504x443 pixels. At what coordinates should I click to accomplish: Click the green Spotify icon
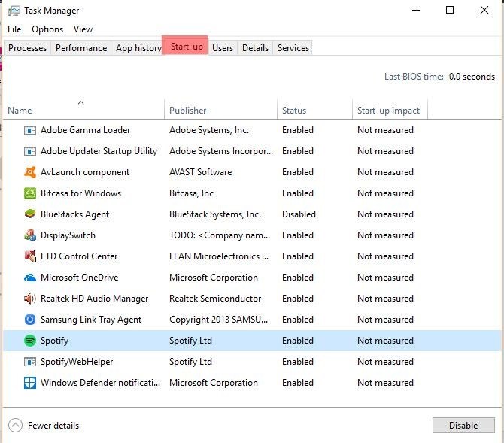(30, 341)
